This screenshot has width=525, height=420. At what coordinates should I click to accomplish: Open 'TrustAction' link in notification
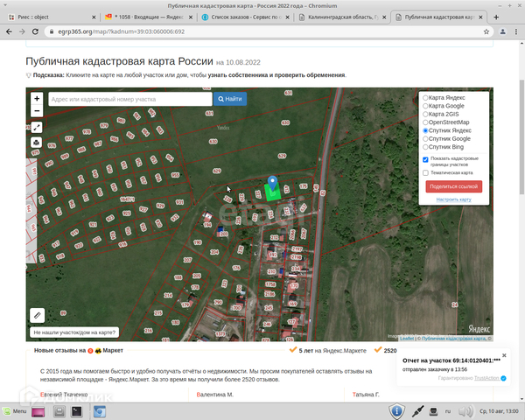486,378
